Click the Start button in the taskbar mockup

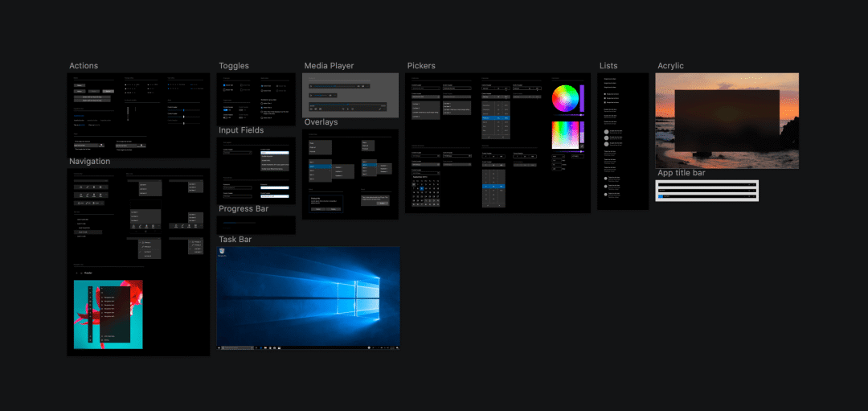[219, 347]
